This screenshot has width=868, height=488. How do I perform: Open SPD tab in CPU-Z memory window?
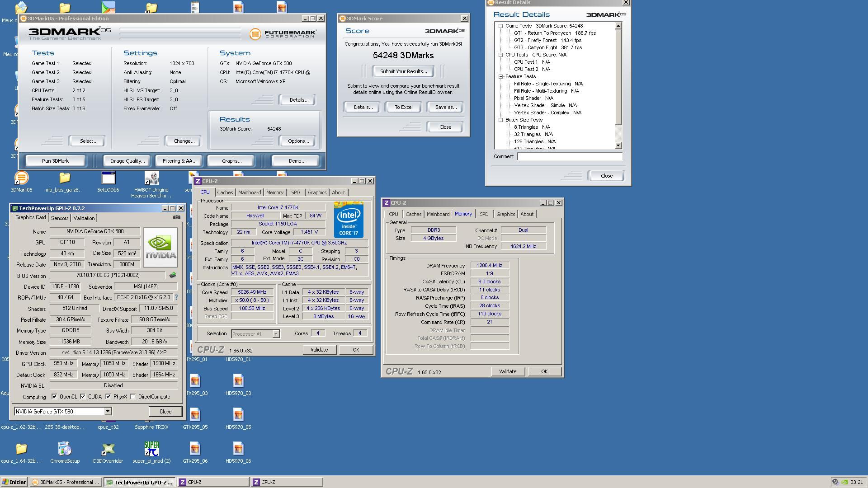(x=484, y=214)
